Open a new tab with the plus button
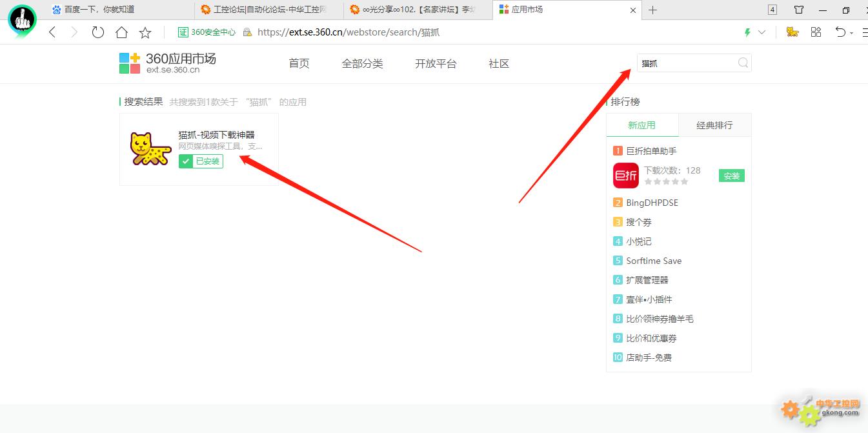 [652, 10]
